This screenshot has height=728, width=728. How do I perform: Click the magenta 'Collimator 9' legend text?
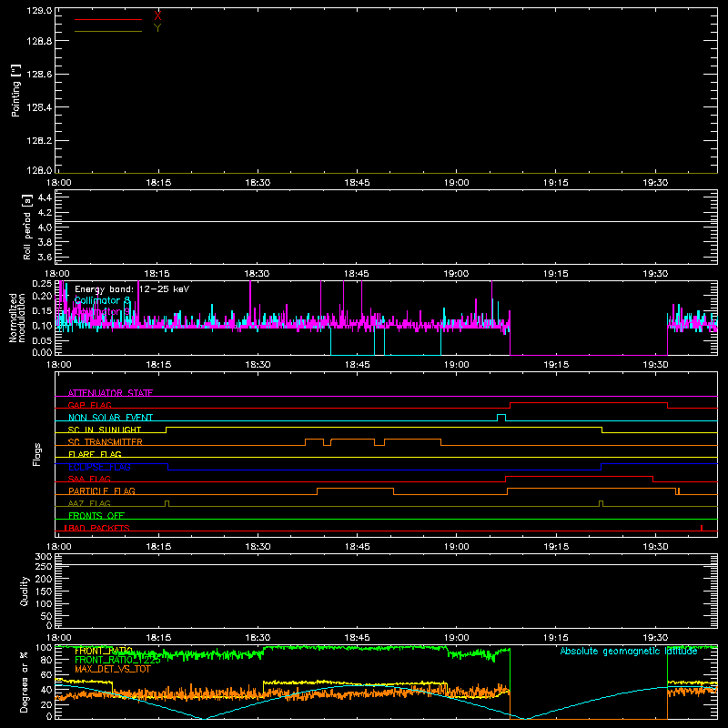tap(102, 312)
